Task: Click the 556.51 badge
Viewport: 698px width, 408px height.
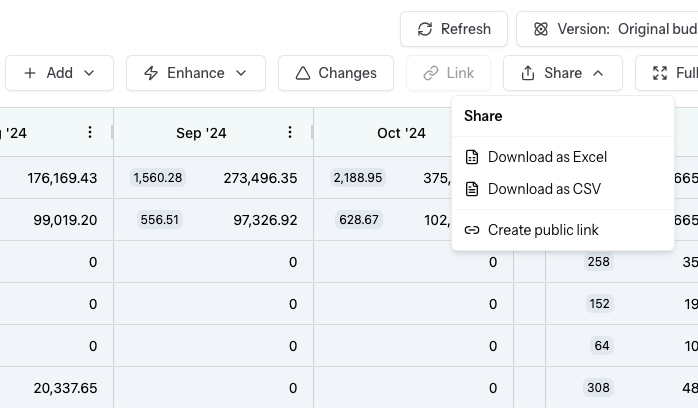Action: click(x=159, y=220)
